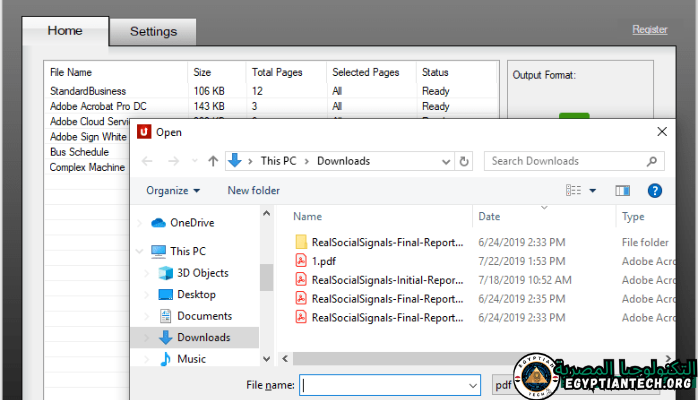Screen dimensions: 698x400
Task: Sort files by the Date column header
Action: 489,216
